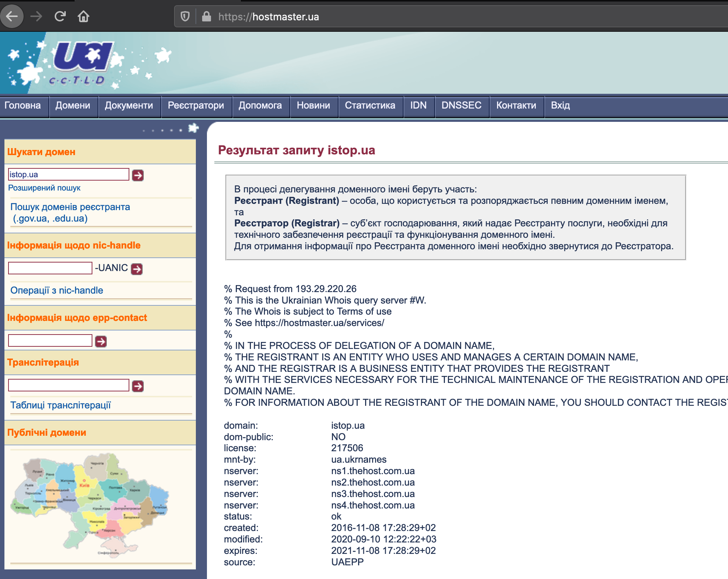Click the source value UAEPP
Screen dimensions: 728x579
pos(347,562)
